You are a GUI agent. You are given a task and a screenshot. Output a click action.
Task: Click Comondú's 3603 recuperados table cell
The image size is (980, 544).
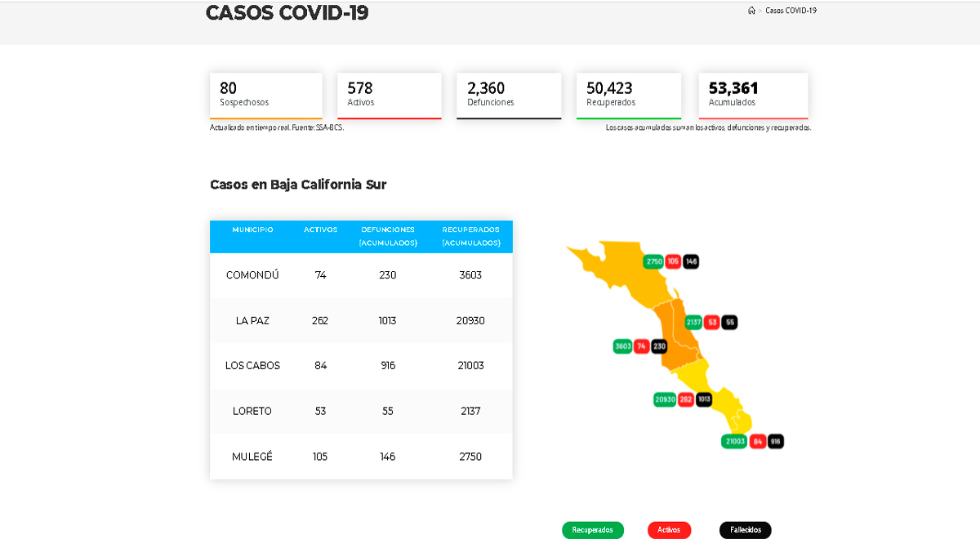click(x=471, y=275)
